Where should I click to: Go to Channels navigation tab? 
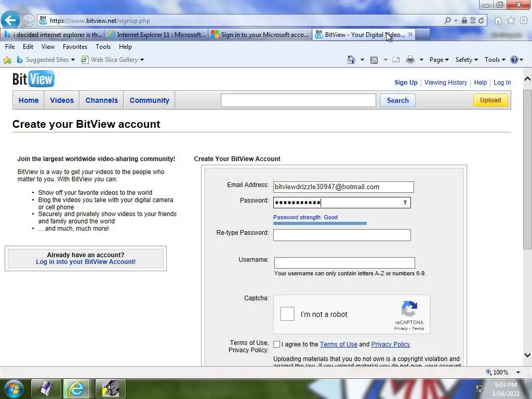101,100
